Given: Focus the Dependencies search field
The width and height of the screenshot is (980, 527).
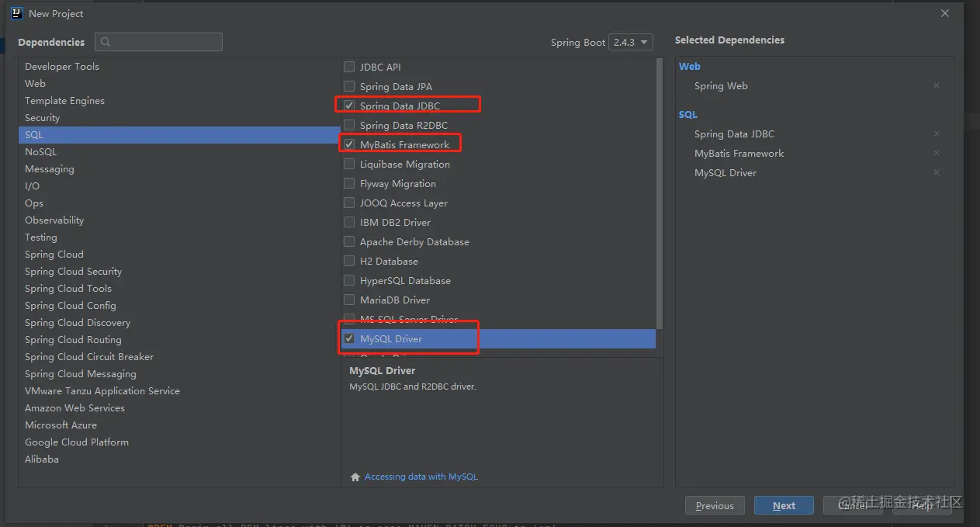Looking at the screenshot, I should (158, 42).
